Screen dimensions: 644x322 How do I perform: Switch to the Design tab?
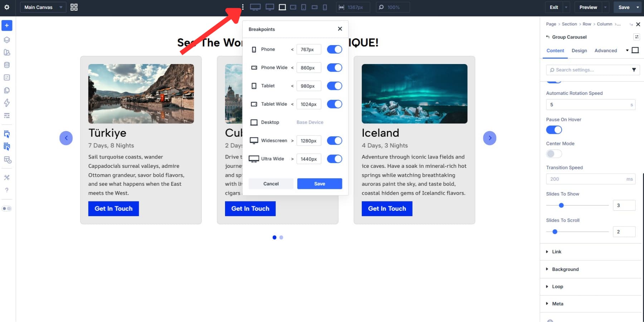click(579, 50)
